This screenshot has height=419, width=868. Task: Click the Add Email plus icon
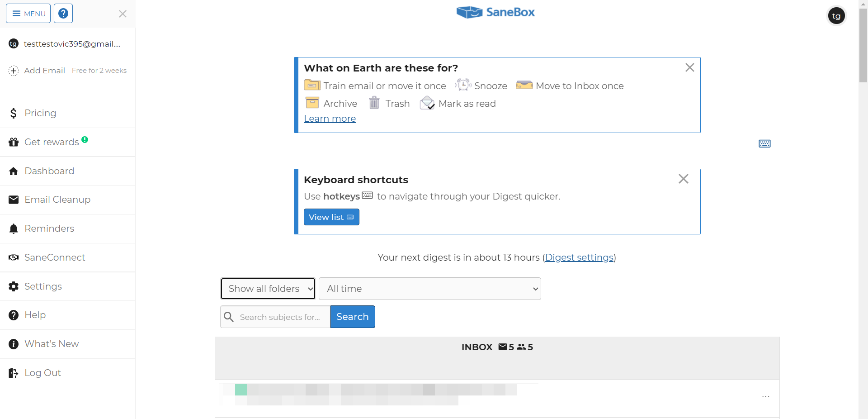[x=14, y=71]
